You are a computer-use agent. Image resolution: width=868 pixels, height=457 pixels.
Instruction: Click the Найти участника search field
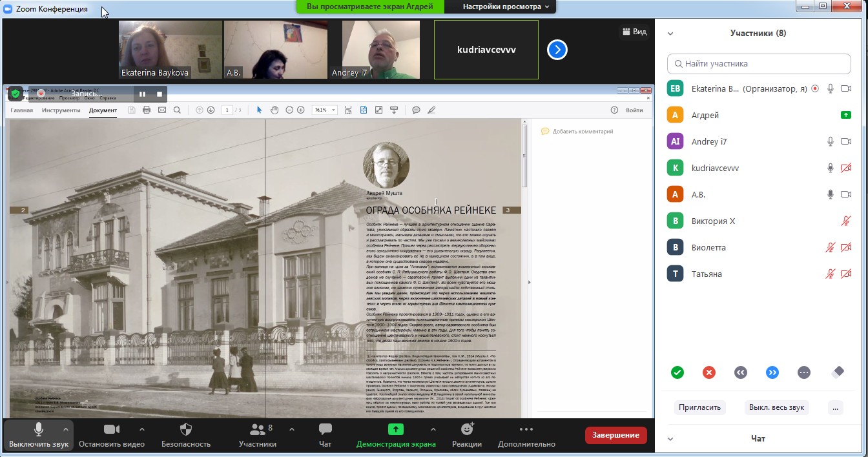tap(759, 64)
